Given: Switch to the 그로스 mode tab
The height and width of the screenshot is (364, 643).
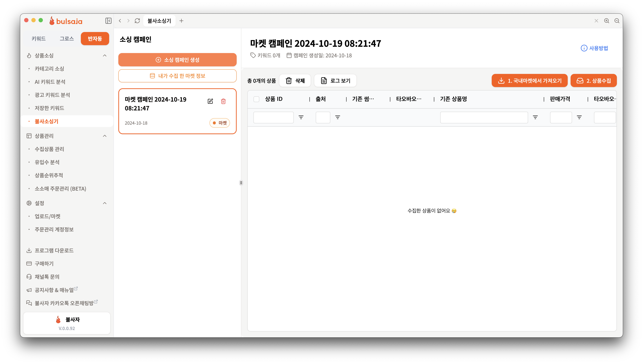Looking at the screenshot, I should [x=67, y=39].
